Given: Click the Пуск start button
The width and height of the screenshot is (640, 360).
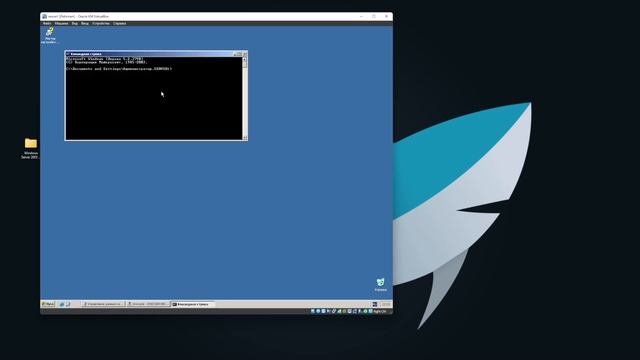Looking at the screenshot, I should coord(48,304).
